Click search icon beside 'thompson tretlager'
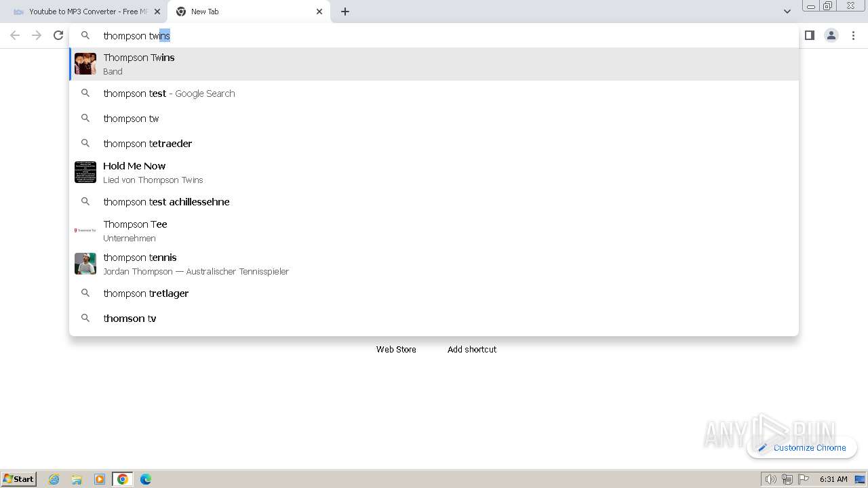 point(85,293)
